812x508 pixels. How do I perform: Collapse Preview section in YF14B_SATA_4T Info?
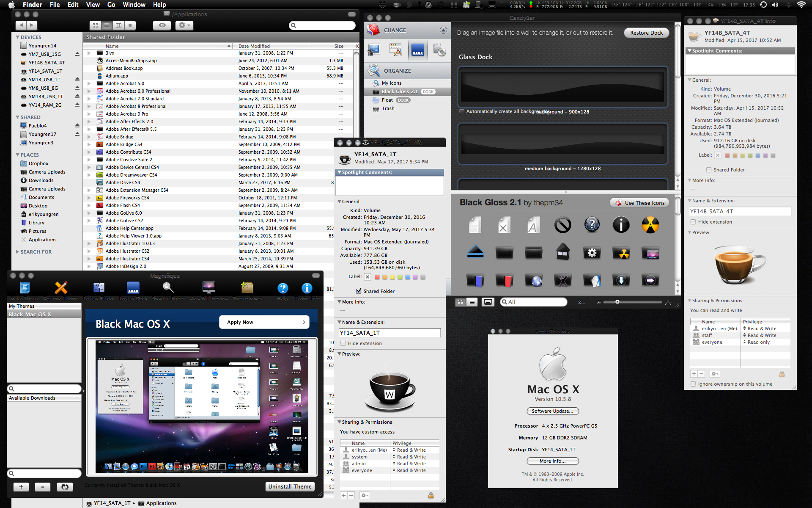tap(689, 232)
